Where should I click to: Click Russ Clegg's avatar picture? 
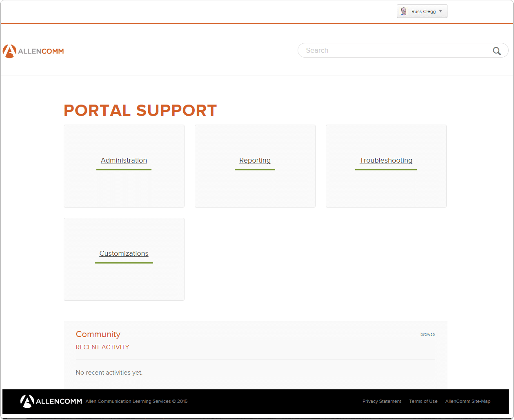[x=404, y=11]
